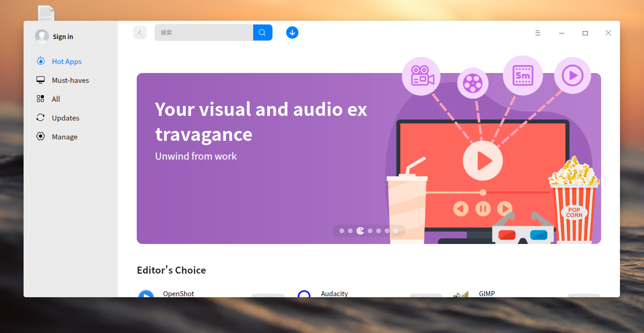The height and width of the screenshot is (333, 644).
Task: Click the GIMP mascot icon
Action: click(461, 294)
